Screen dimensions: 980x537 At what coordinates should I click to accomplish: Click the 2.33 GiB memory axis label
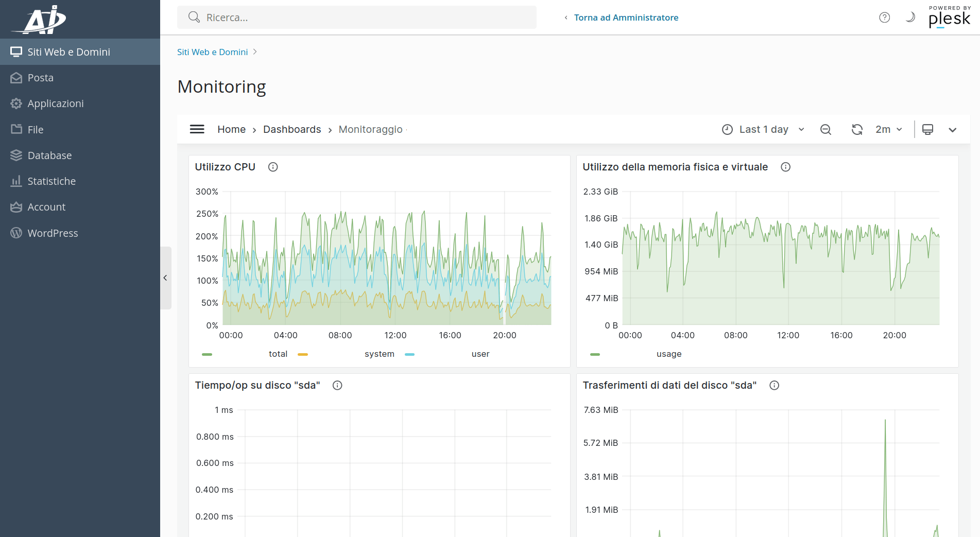click(x=600, y=192)
